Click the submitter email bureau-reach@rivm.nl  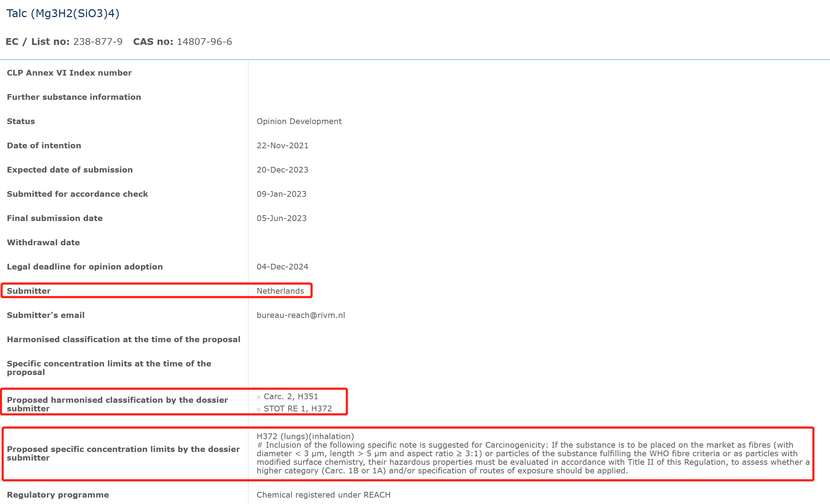tap(301, 315)
